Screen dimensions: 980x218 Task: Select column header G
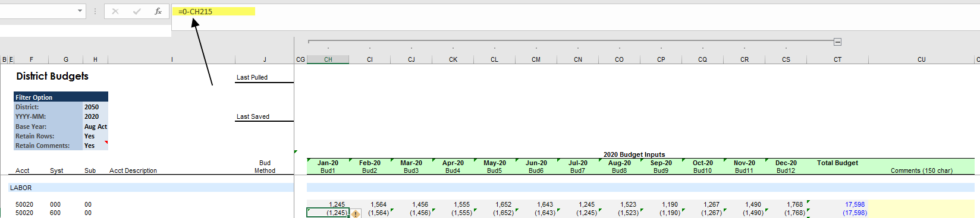pos(66,59)
